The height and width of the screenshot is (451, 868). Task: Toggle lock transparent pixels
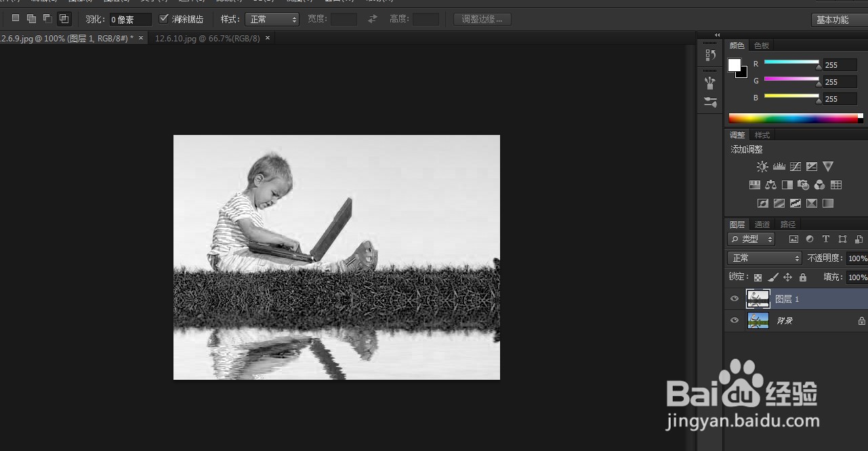(x=758, y=277)
